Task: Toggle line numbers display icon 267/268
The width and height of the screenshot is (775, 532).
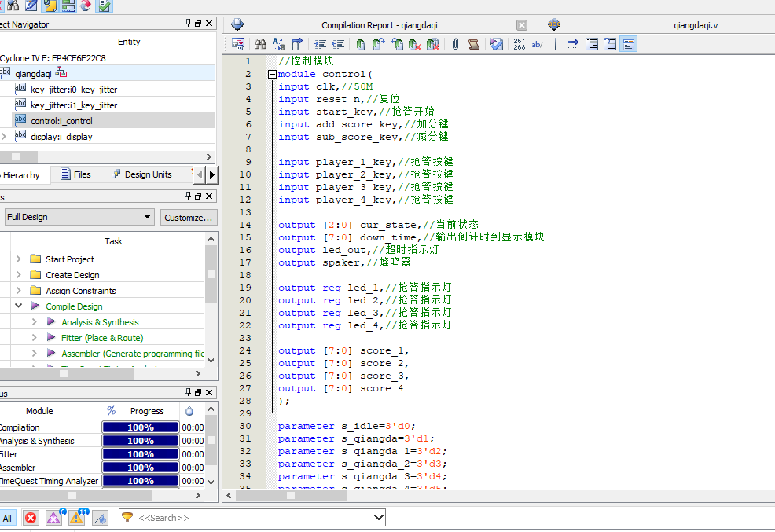Action: pyautogui.click(x=519, y=45)
